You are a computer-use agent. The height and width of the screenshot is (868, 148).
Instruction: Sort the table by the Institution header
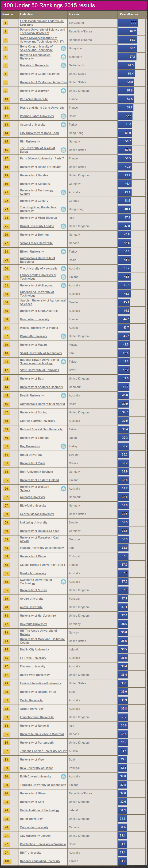coord(27,15)
